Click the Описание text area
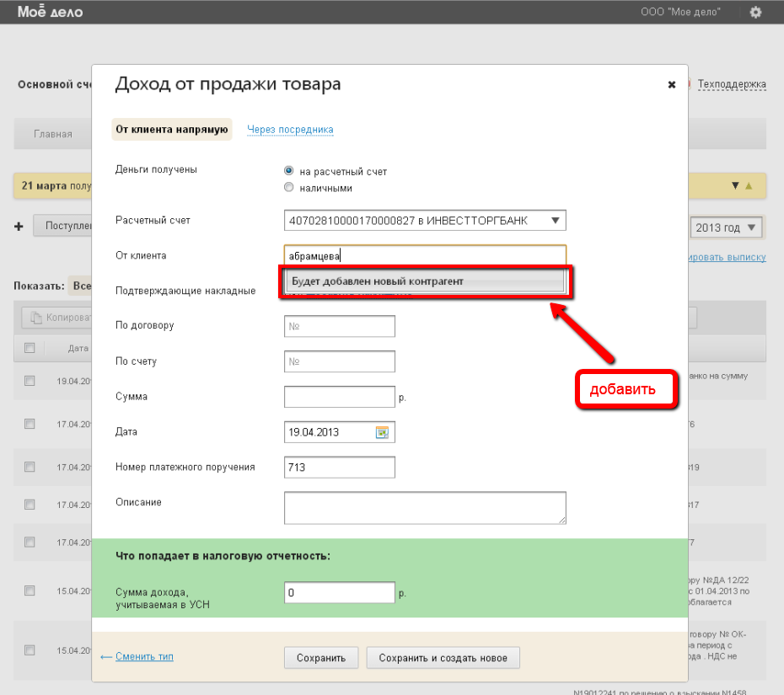Viewport: 784px width, 695px height. pyautogui.click(x=425, y=508)
